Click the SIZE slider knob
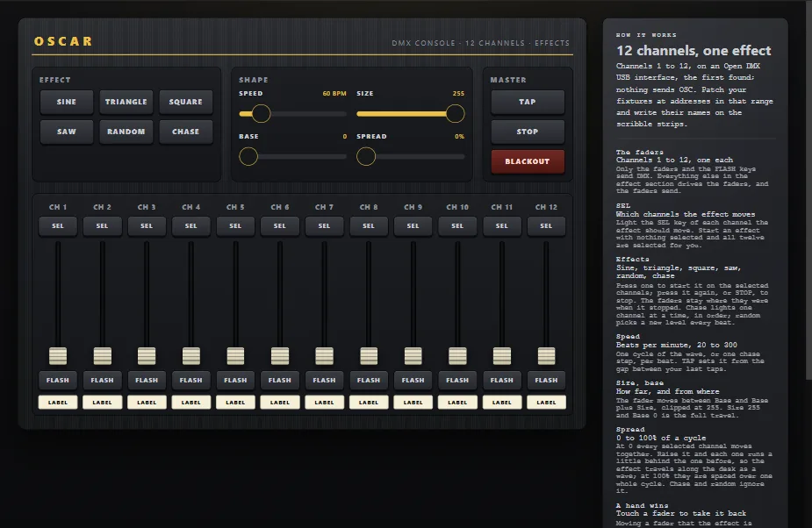Image resolution: width=812 pixels, height=528 pixels. tap(456, 113)
